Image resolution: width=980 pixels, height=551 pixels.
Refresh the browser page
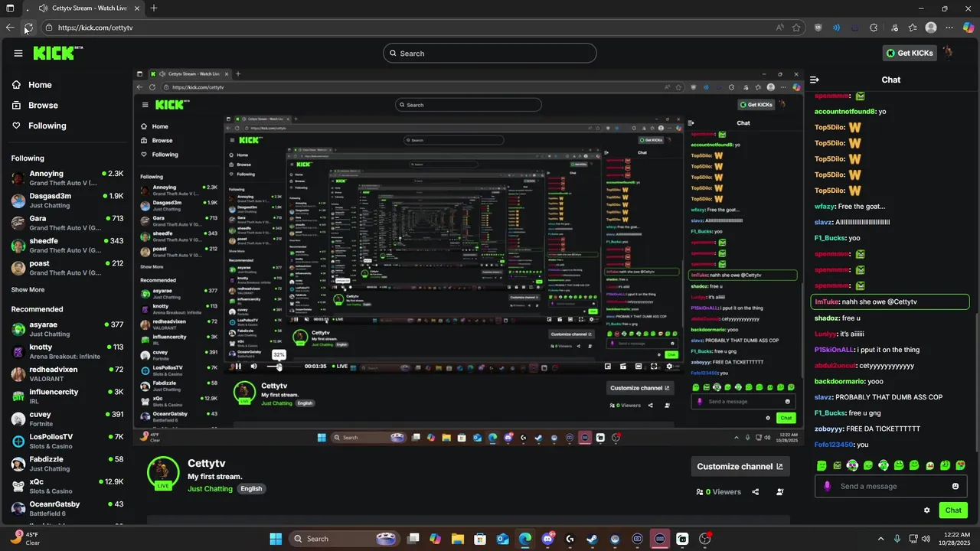(28, 28)
